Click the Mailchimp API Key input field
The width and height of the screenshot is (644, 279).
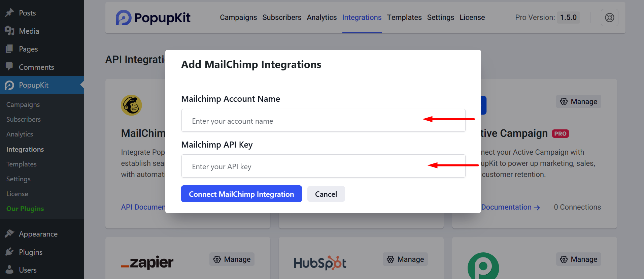click(x=323, y=166)
